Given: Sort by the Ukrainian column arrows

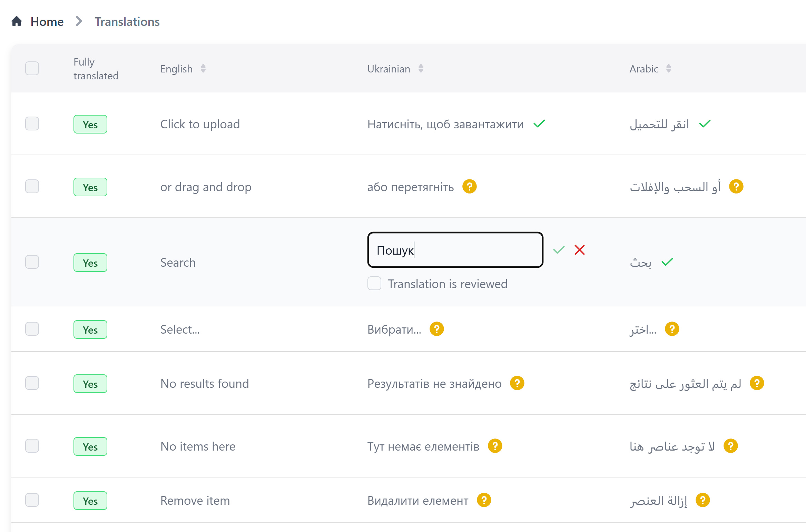Looking at the screenshot, I should pyautogui.click(x=421, y=69).
